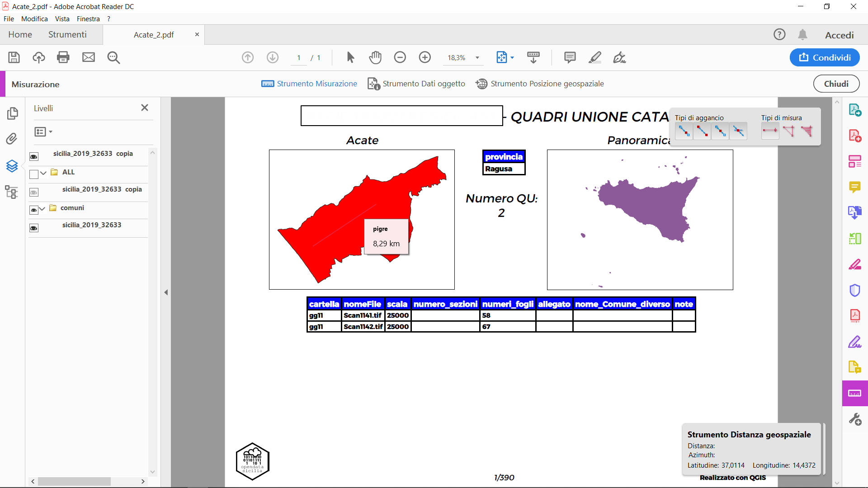Toggle visibility of sicilia_2019_32633 copia layer
Image resolution: width=868 pixels, height=488 pixels.
[34, 156]
